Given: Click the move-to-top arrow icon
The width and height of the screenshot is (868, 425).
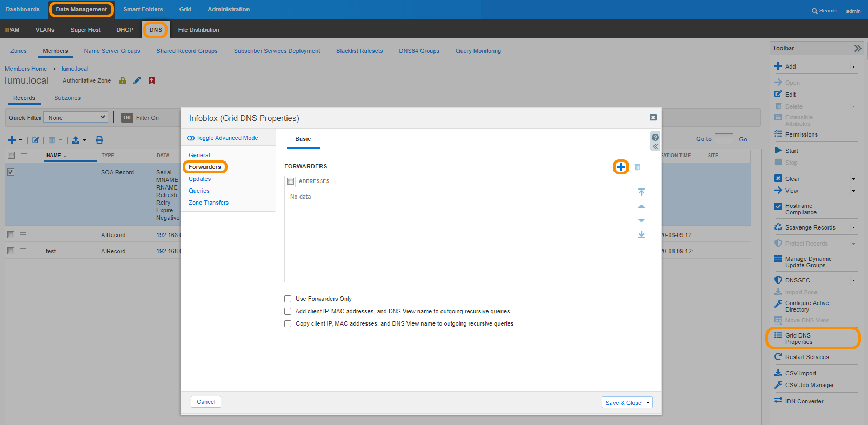Looking at the screenshot, I should (642, 192).
